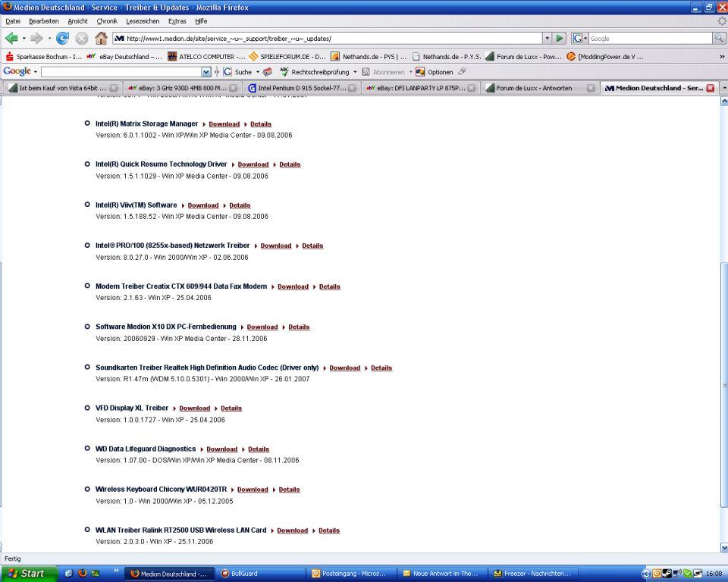Click the highlighter pen icon after Optionen
The height and width of the screenshot is (582, 728).
pyautogui.click(x=462, y=71)
